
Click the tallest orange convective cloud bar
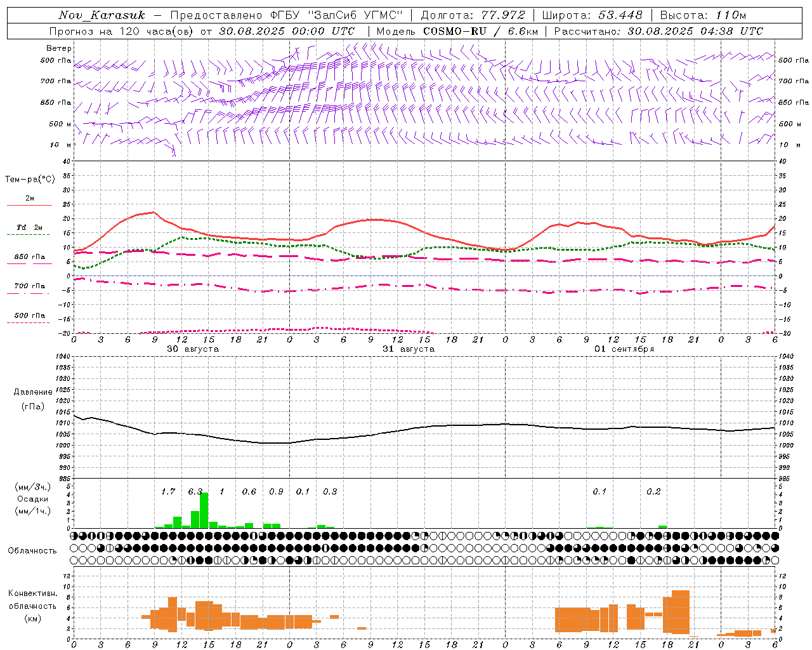tap(681, 612)
